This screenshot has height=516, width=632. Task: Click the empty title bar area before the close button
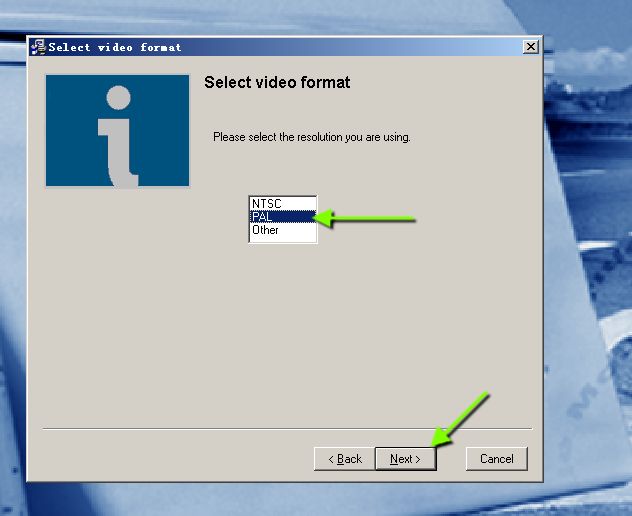pos(350,47)
